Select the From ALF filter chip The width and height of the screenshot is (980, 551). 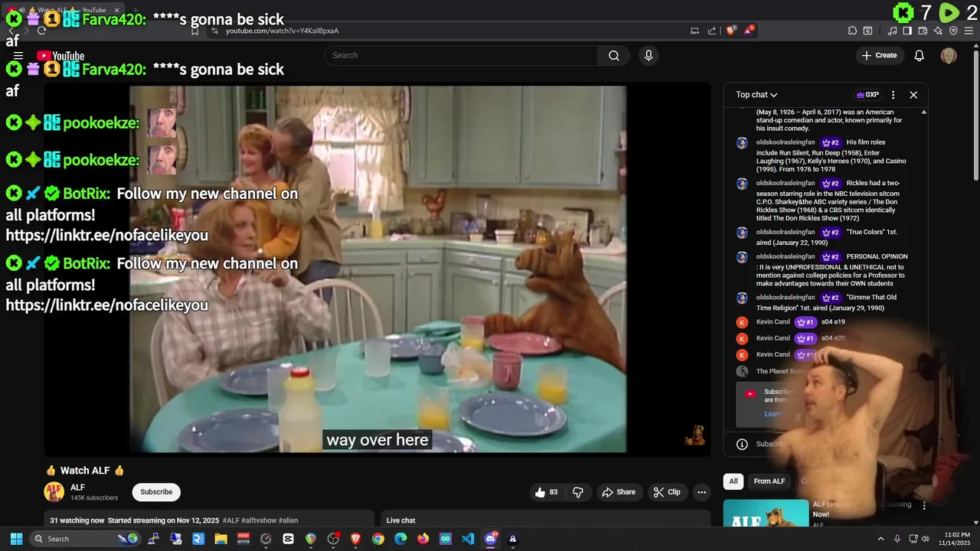pos(769,481)
